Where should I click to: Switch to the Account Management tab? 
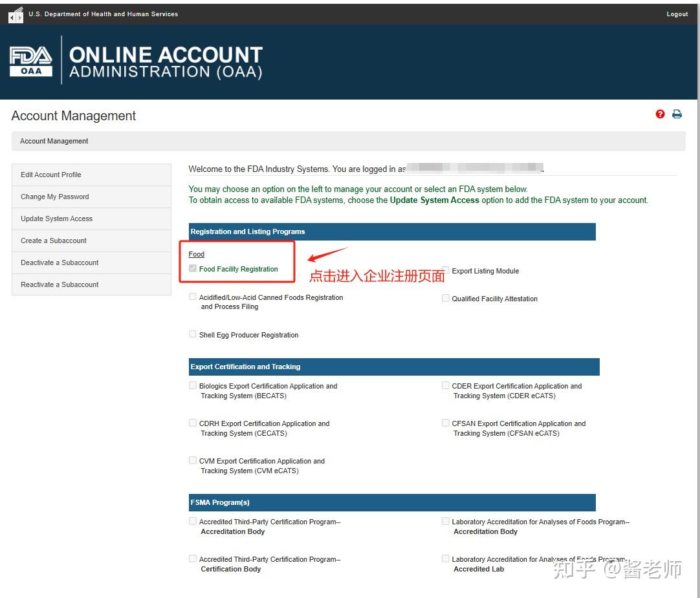(x=54, y=141)
